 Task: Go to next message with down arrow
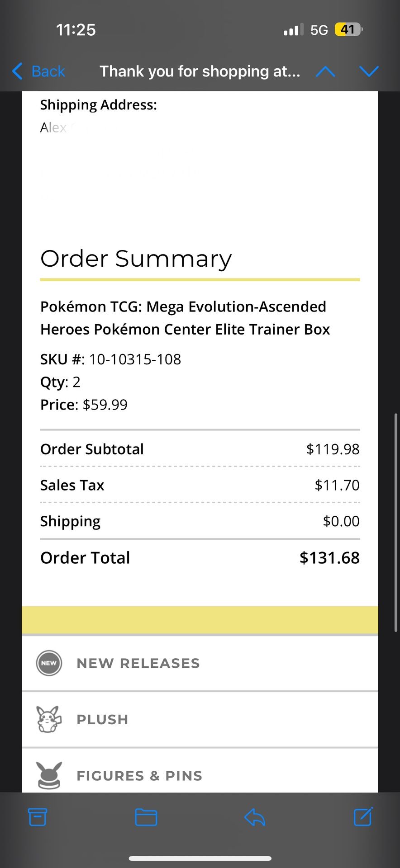click(369, 71)
